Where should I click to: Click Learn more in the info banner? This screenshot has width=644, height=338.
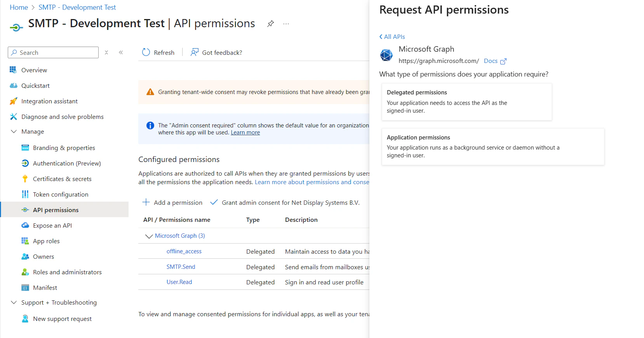[245, 132]
